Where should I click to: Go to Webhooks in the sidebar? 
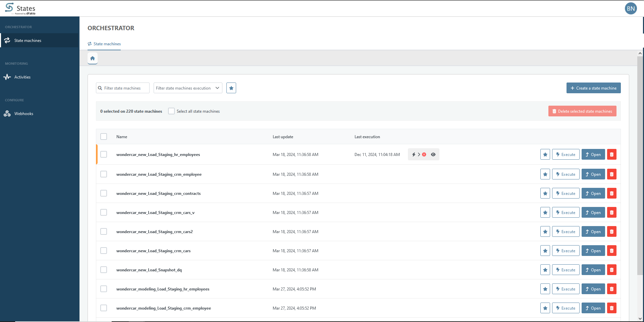click(x=23, y=114)
